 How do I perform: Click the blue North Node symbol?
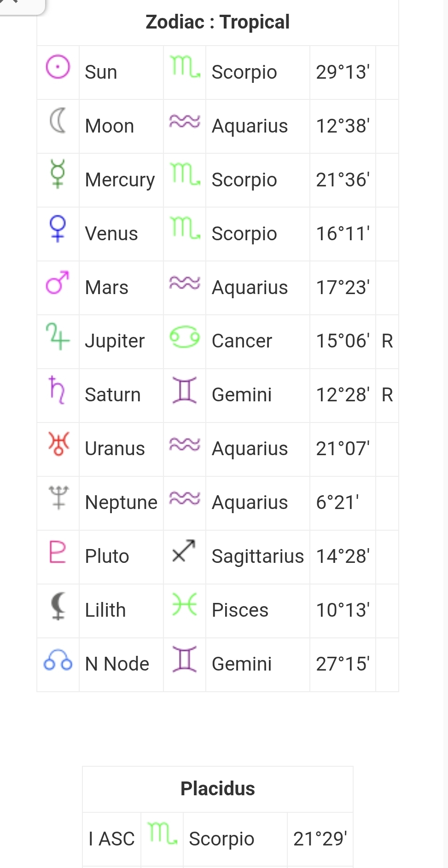pyautogui.click(x=58, y=660)
